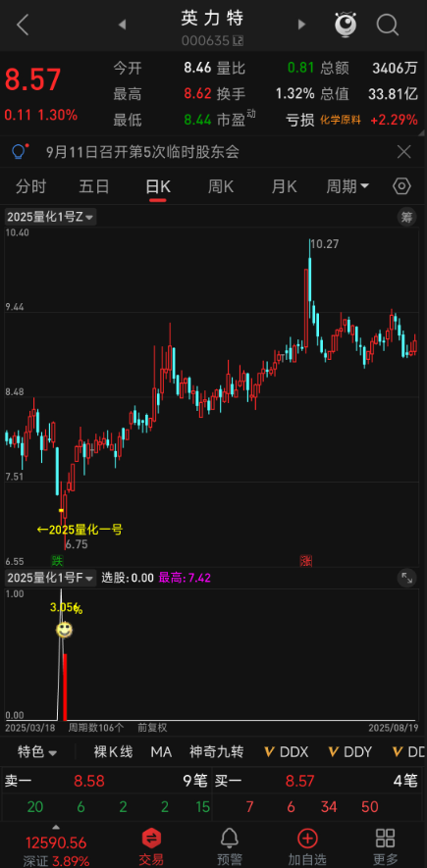Tap the 周期数106个 label
This screenshot has height=868, width=427.
(96, 727)
